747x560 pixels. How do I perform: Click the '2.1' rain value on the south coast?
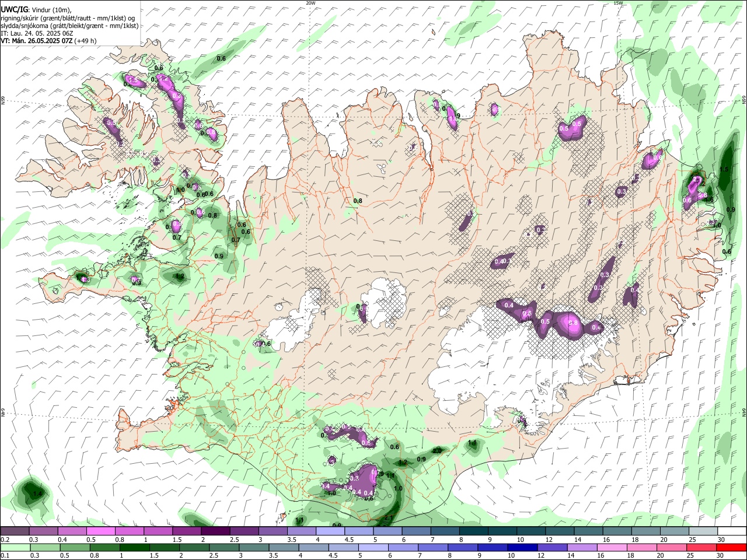click(389, 517)
